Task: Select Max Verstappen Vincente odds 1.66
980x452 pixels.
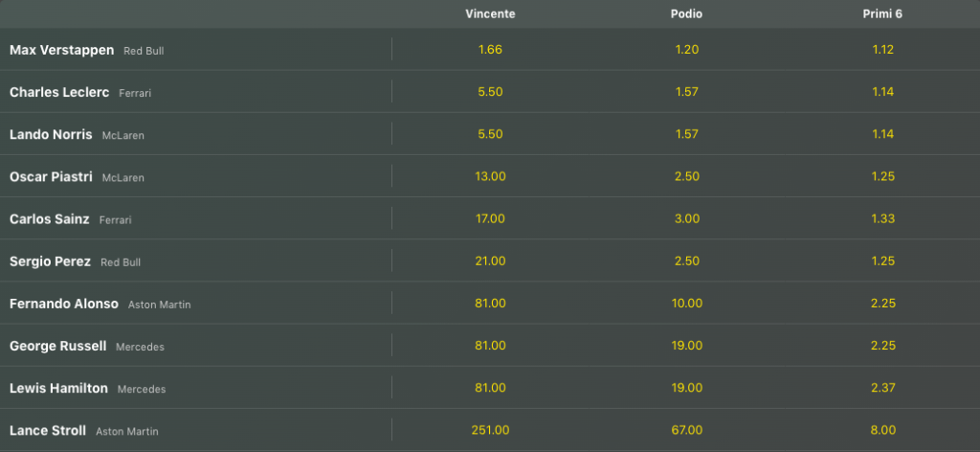Action: [489, 50]
